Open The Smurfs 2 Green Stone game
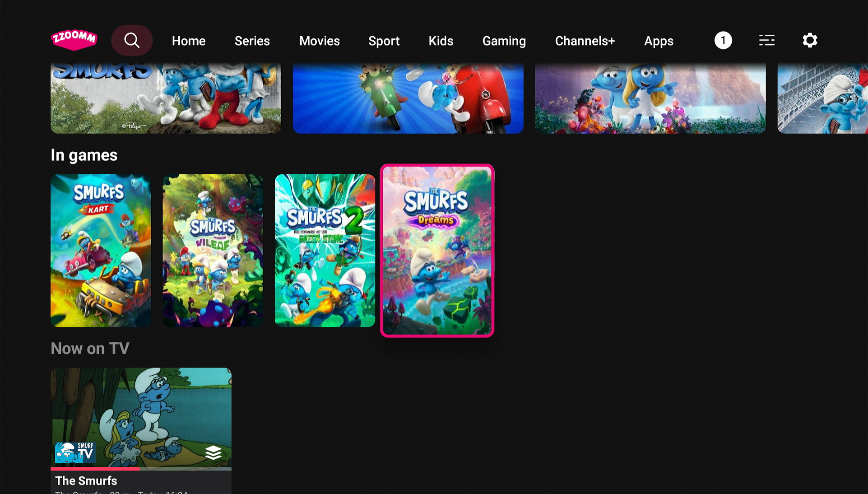Screen dimensions: 868x494 [325, 251]
